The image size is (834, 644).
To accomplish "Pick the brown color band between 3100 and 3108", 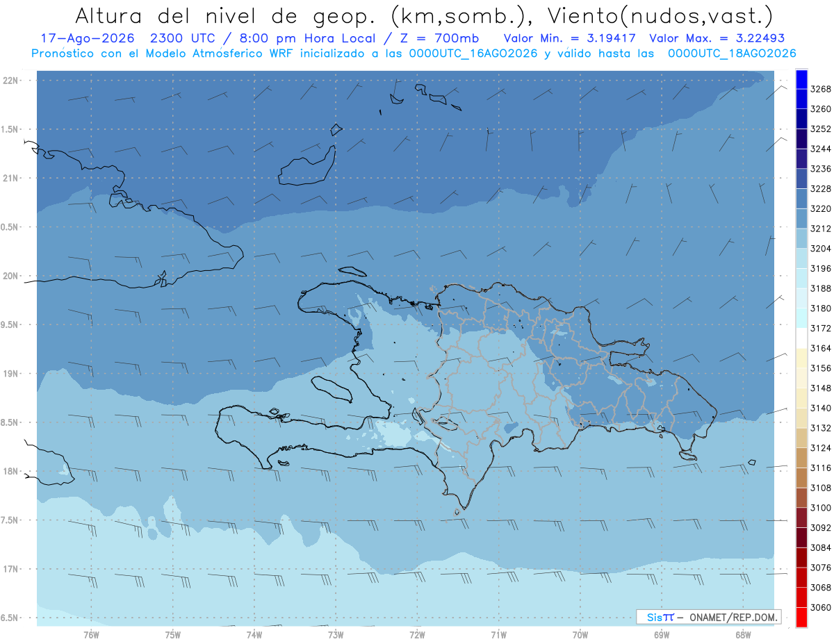I will [801, 498].
